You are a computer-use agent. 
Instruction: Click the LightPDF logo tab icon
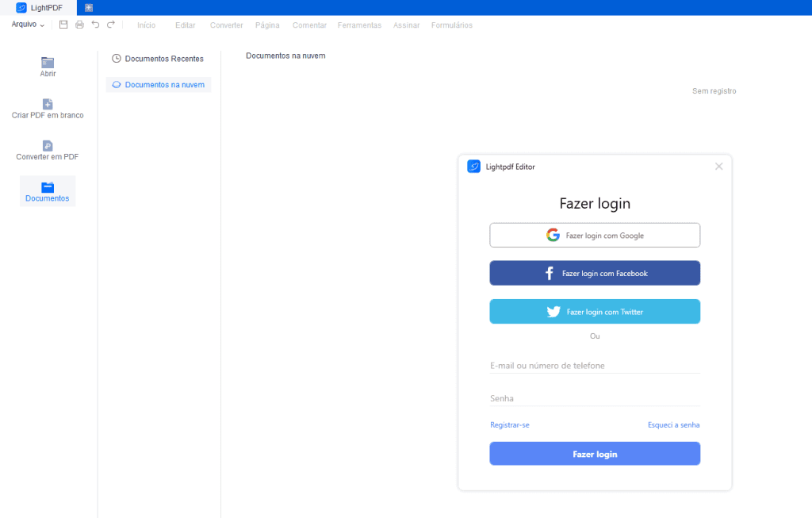(x=21, y=8)
